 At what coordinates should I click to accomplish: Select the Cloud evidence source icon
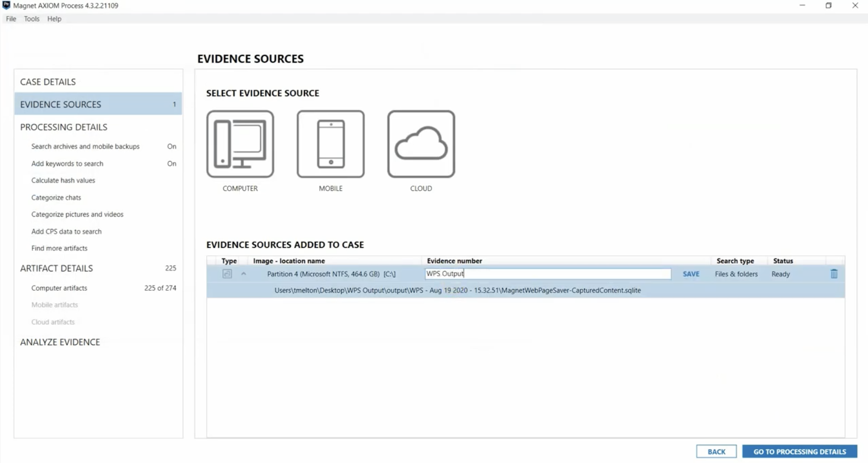[x=421, y=144]
